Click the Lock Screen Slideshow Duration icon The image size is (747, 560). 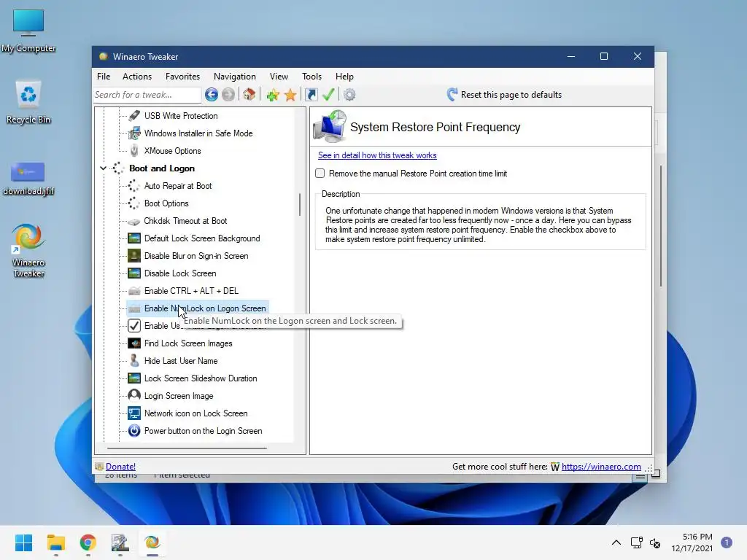point(134,378)
